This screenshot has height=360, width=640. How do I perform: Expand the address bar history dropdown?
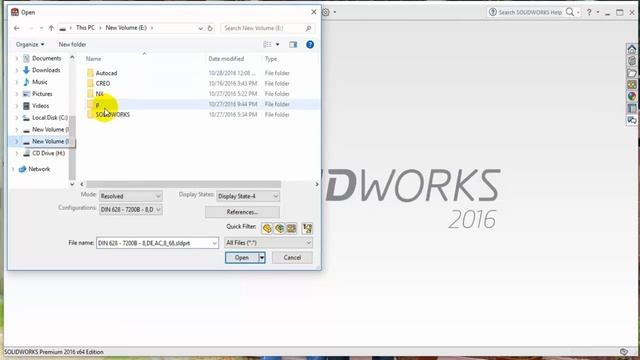200,28
